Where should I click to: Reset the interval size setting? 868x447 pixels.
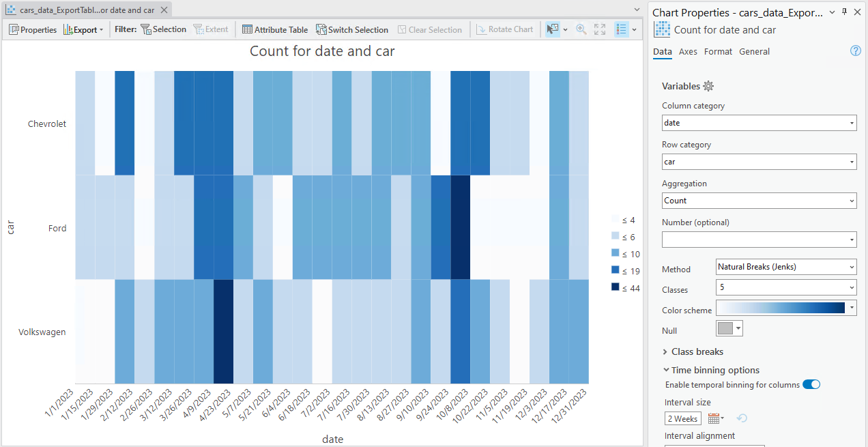pyautogui.click(x=742, y=418)
